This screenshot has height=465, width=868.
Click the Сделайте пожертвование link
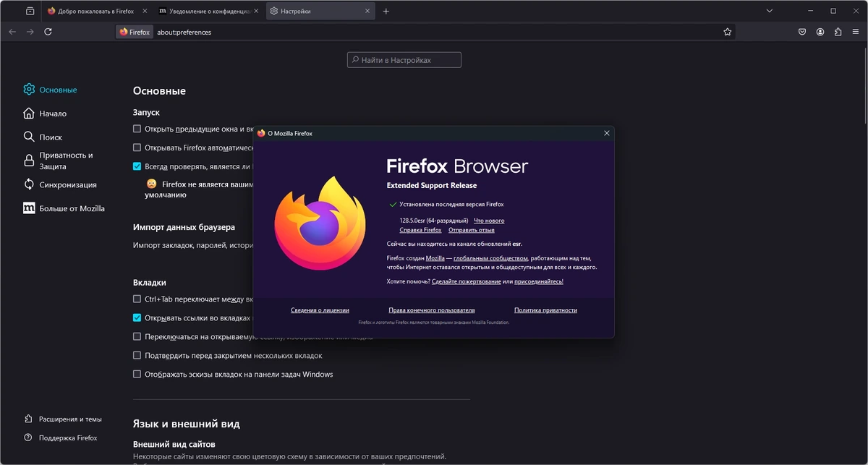click(466, 281)
